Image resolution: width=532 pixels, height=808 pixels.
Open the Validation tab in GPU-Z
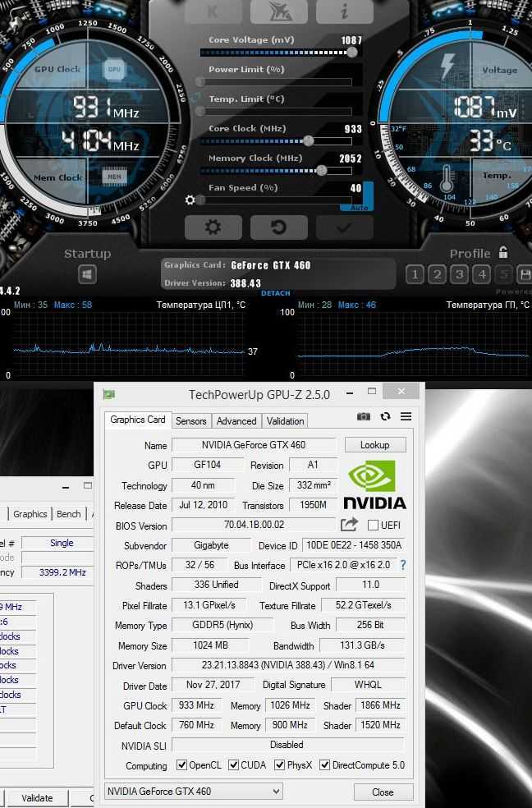(286, 421)
